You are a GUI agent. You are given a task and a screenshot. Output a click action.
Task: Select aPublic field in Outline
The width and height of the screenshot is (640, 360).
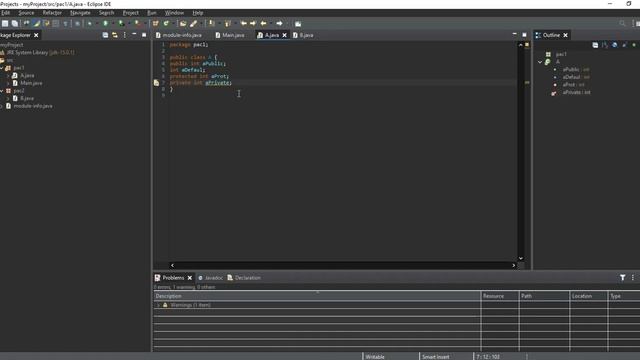click(571, 70)
